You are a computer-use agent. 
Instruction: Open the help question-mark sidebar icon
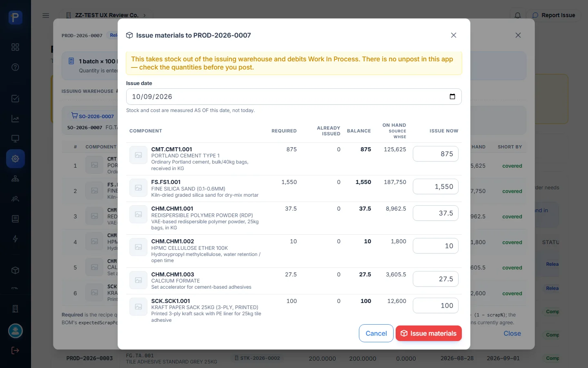tap(15, 67)
